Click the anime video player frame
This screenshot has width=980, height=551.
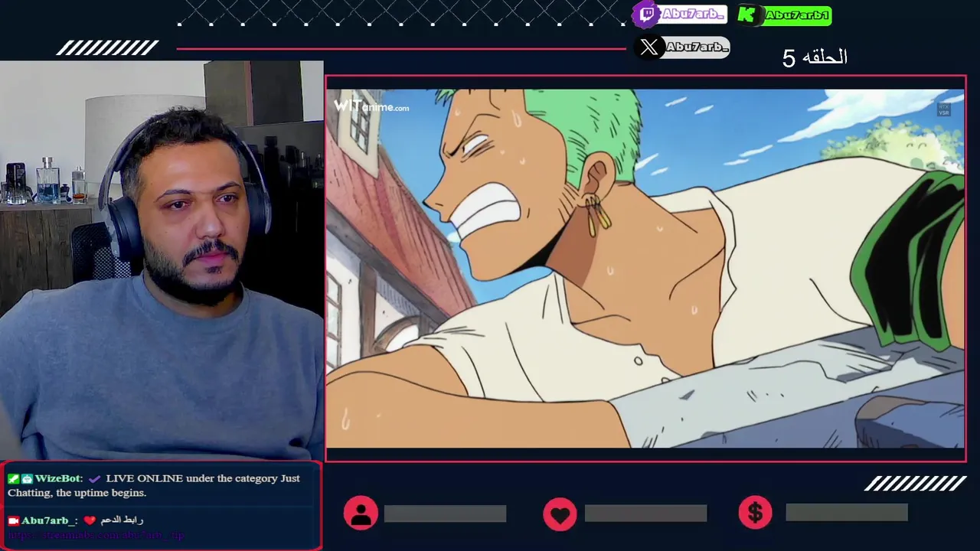coord(645,269)
